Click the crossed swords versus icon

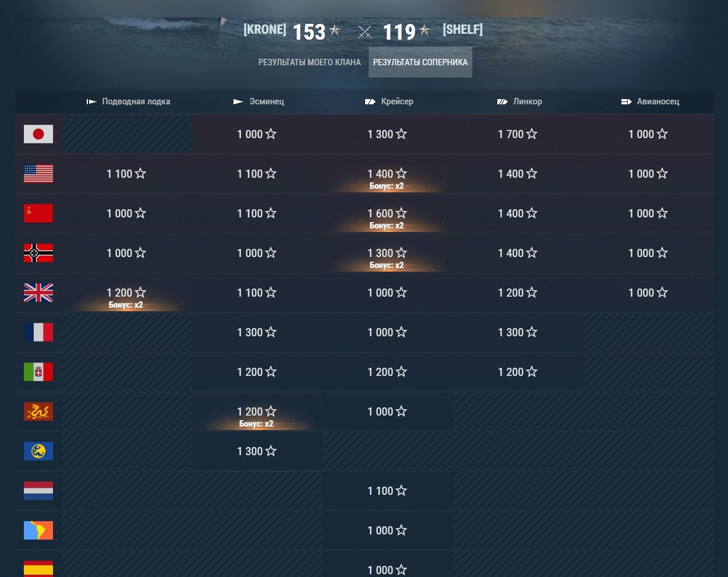(365, 32)
